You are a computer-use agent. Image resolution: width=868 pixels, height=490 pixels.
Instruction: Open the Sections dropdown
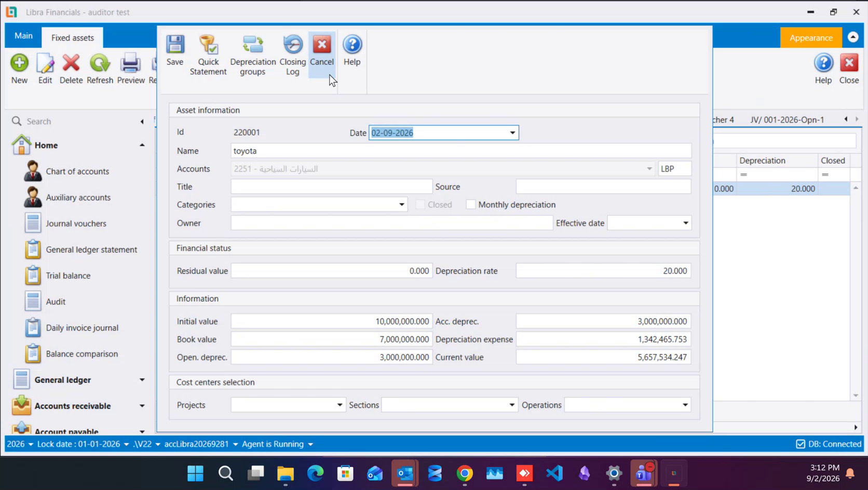(511, 405)
